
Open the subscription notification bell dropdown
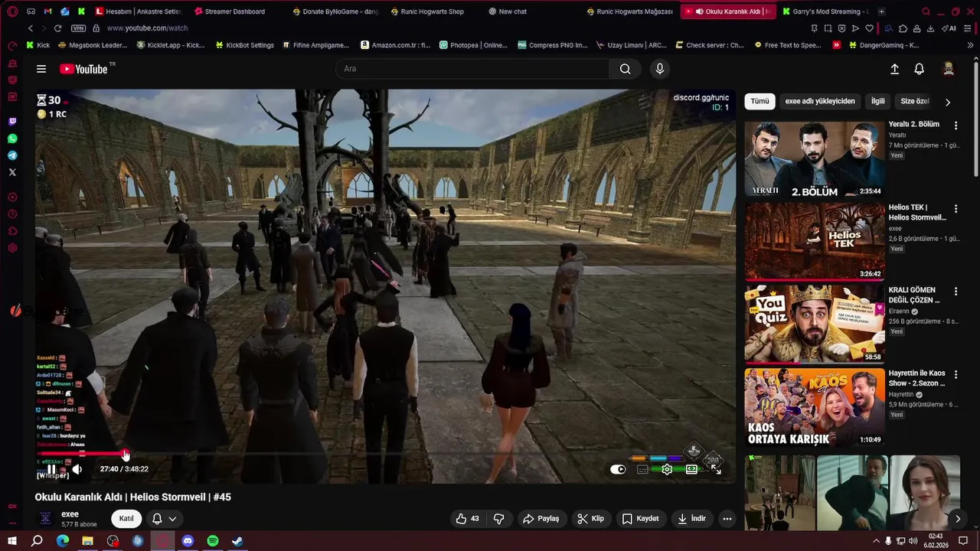click(x=164, y=519)
